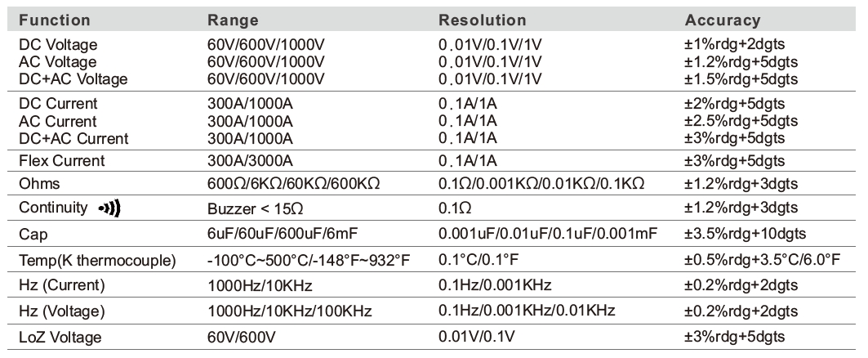Click the Accuracy column header
This screenshot has height=358, width=868.
[x=723, y=20]
